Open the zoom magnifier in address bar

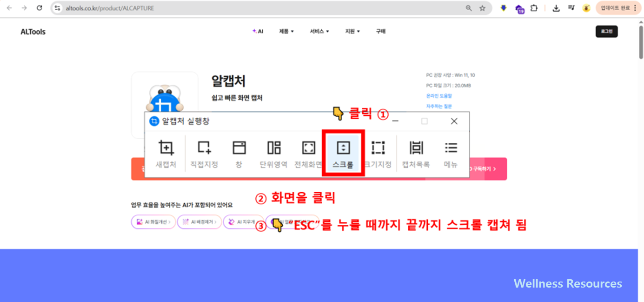point(469,8)
